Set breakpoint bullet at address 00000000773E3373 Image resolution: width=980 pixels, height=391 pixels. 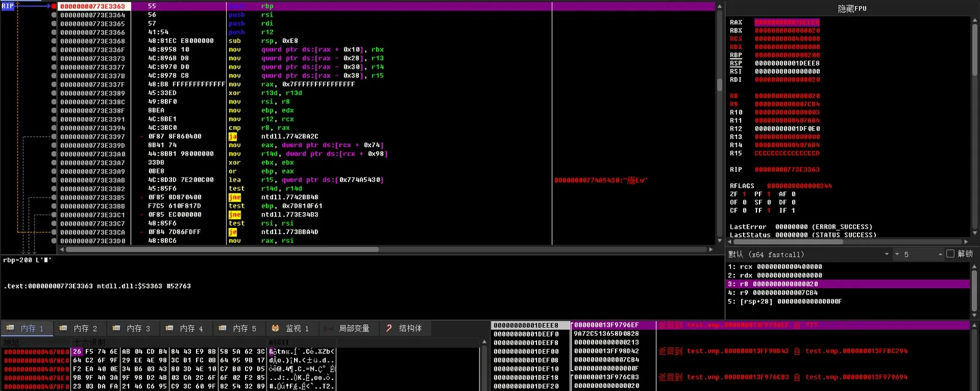pyautogui.click(x=54, y=58)
